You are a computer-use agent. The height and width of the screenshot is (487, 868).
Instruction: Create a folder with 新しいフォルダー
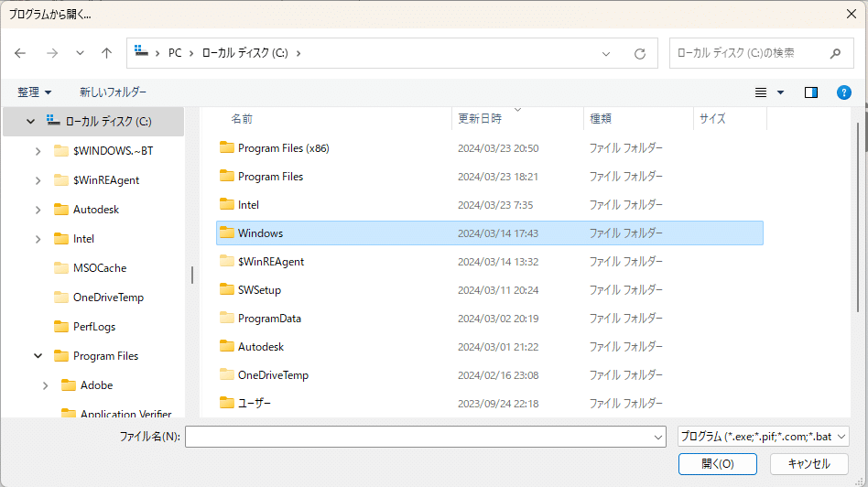click(113, 92)
